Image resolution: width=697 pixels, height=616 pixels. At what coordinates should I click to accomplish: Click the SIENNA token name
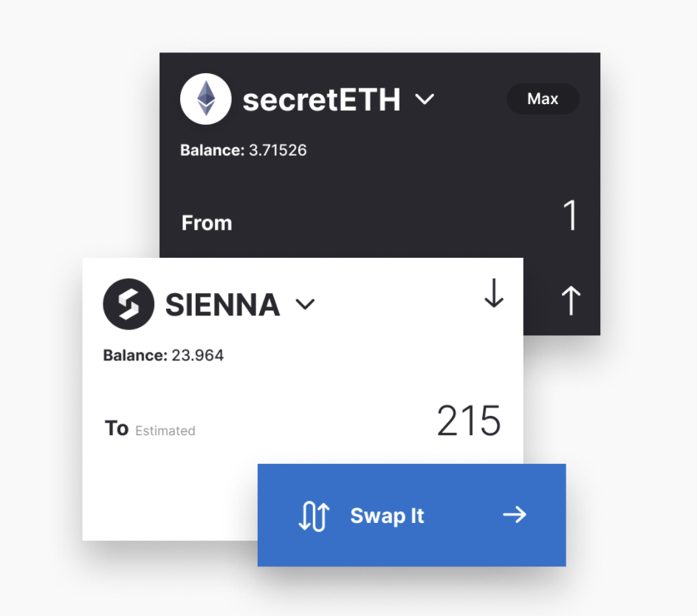pos(222,304)
